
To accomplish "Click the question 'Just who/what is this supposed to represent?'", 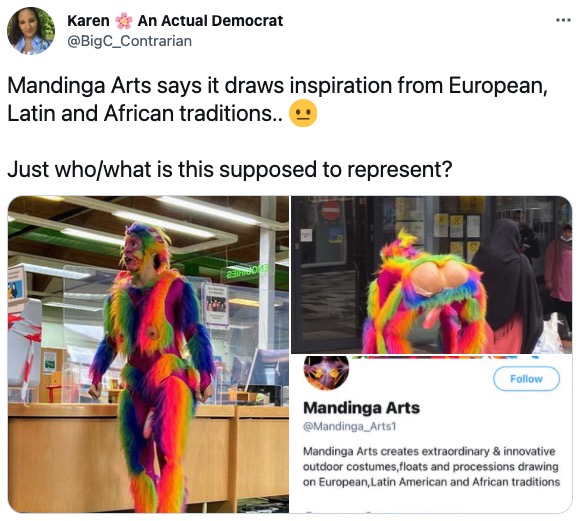I will point(230,169).
